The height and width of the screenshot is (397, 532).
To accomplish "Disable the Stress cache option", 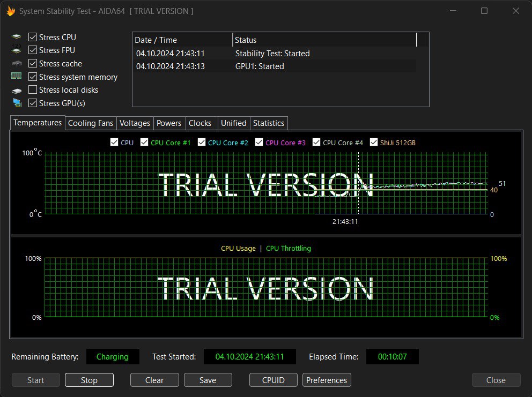I will click(33, 63).
